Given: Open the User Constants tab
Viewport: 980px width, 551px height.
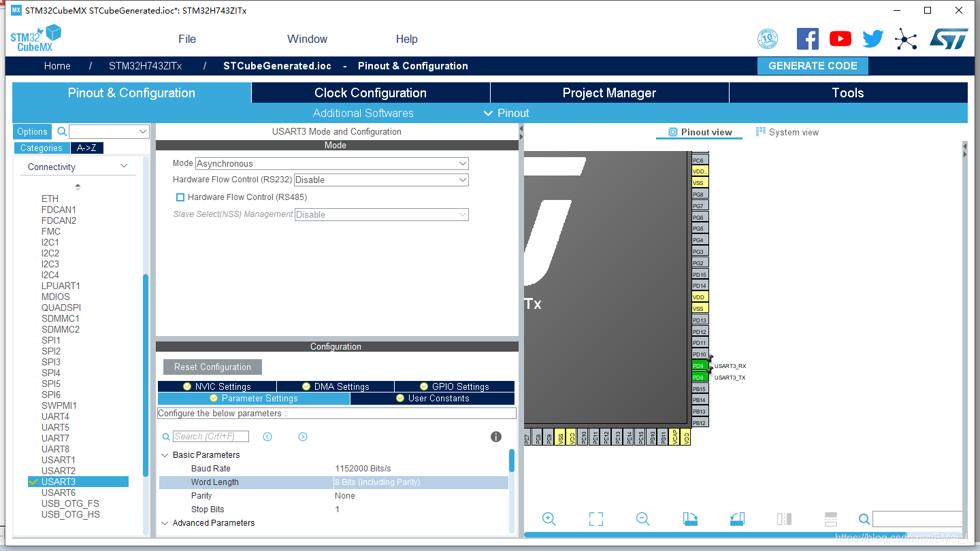Looking at the screenshot, I should click(433, 399).
